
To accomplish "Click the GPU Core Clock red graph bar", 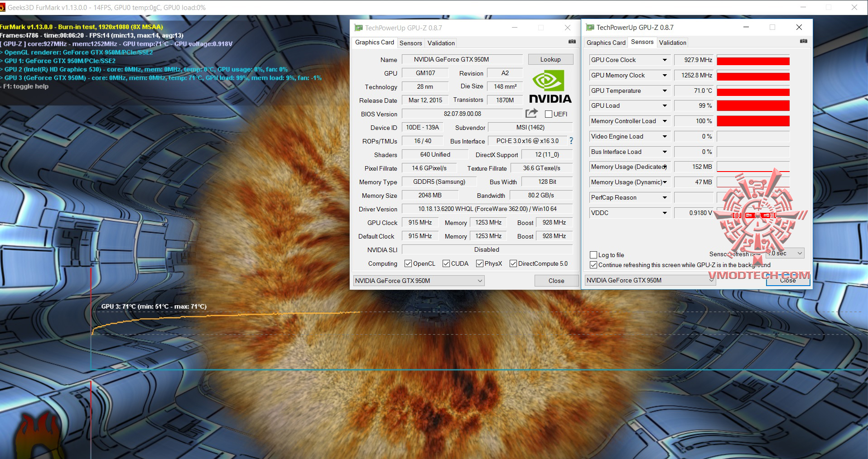I will click(x=753, y=61).
